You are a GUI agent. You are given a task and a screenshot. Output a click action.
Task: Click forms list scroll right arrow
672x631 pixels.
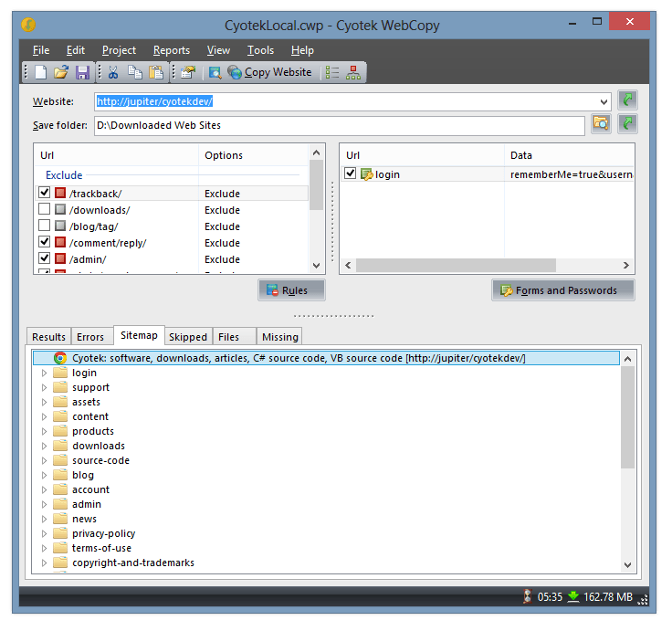click(x=626, y=266)
